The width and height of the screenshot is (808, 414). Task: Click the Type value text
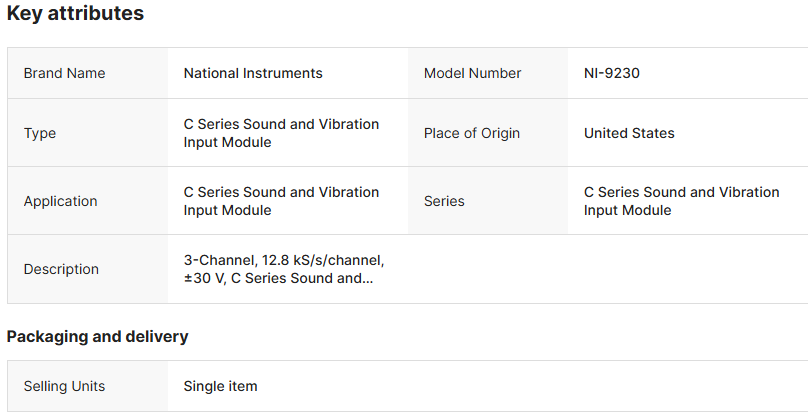[281, 133]
